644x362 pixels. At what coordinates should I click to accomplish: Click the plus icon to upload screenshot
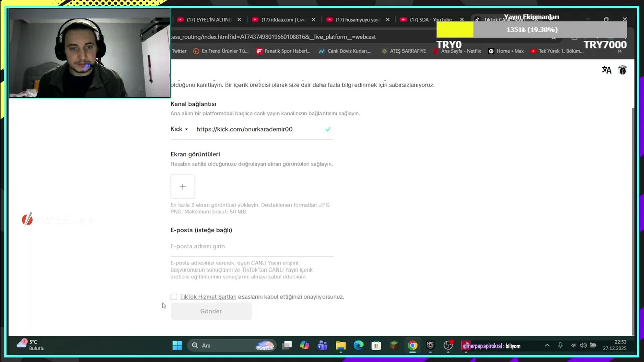point(183,187)
